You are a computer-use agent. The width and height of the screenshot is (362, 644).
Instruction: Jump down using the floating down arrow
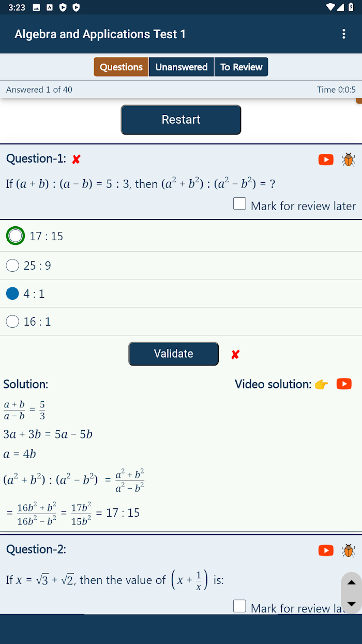click(x=352, y=604)
